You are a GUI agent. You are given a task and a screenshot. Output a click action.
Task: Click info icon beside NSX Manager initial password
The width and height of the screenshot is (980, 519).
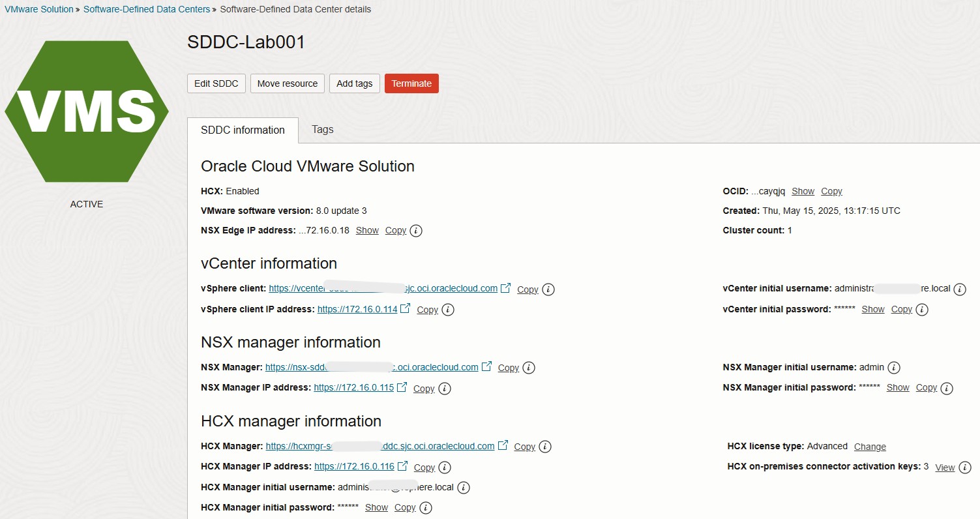click(x=947, y=389)
